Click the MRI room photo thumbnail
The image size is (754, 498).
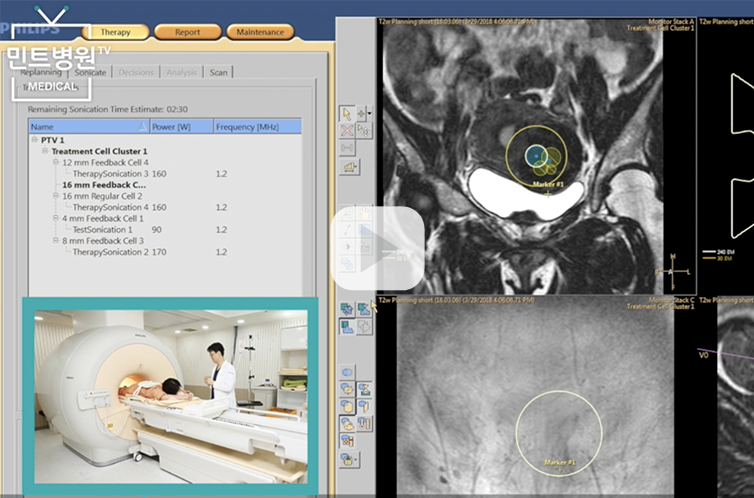click(171, 397)
